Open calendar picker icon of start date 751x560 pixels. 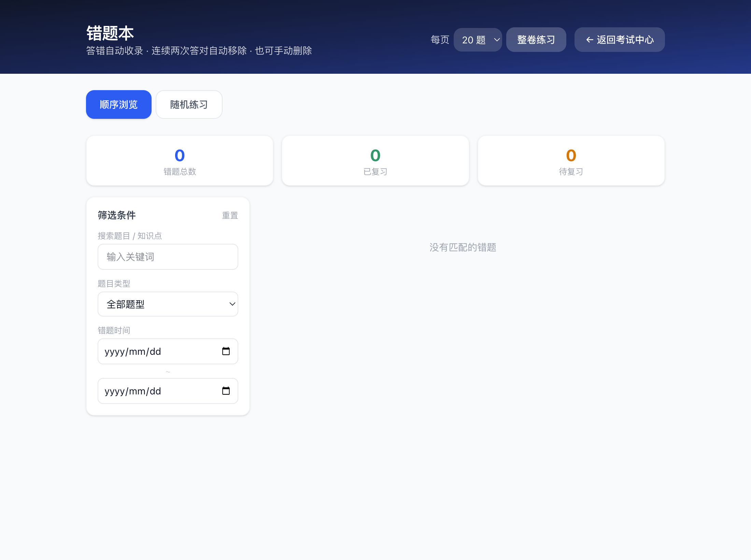tap(226, 351)
